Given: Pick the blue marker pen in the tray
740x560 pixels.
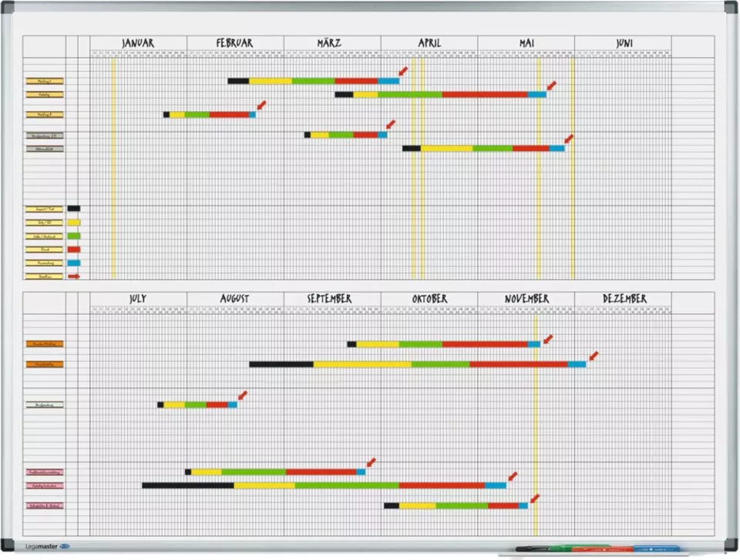Looking at the screenshot, I should click(655, 549).
